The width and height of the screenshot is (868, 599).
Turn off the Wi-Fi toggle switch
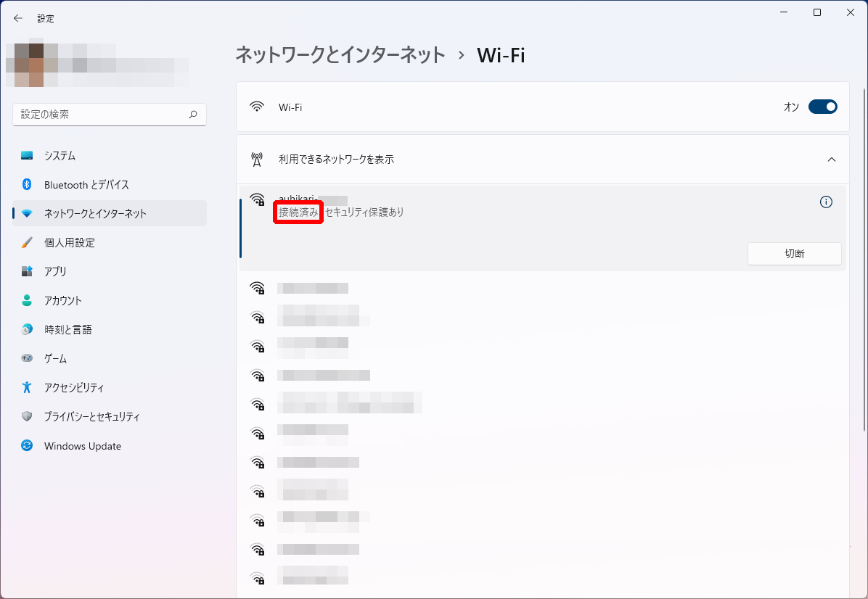[x=822, y=107]
